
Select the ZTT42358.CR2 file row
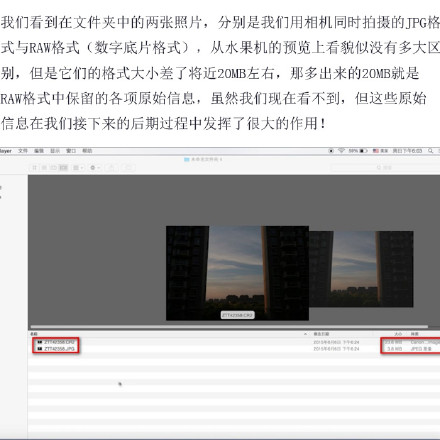[234, 342]
